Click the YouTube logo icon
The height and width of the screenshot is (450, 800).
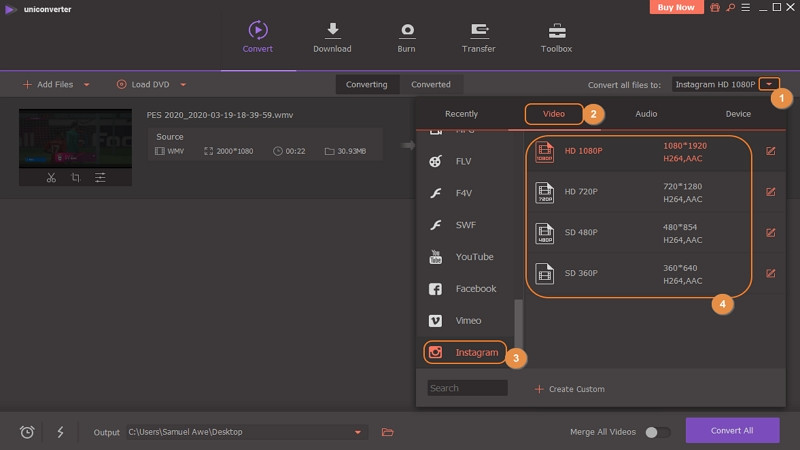coord(435,257)
